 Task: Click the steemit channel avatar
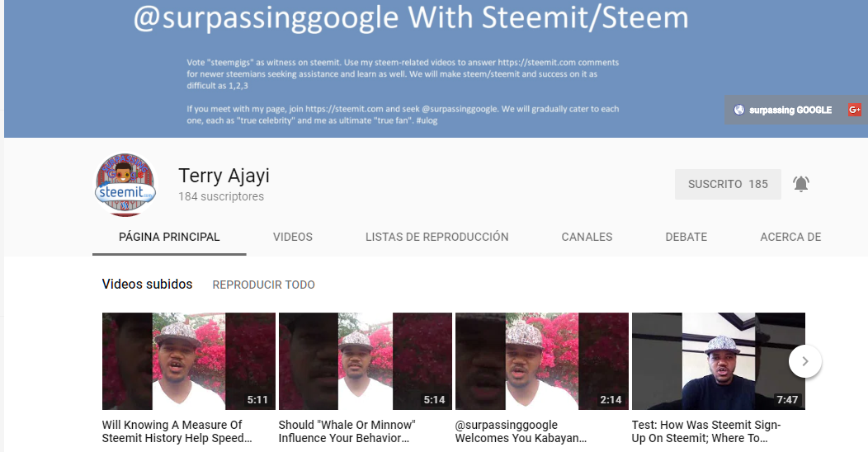125,184
